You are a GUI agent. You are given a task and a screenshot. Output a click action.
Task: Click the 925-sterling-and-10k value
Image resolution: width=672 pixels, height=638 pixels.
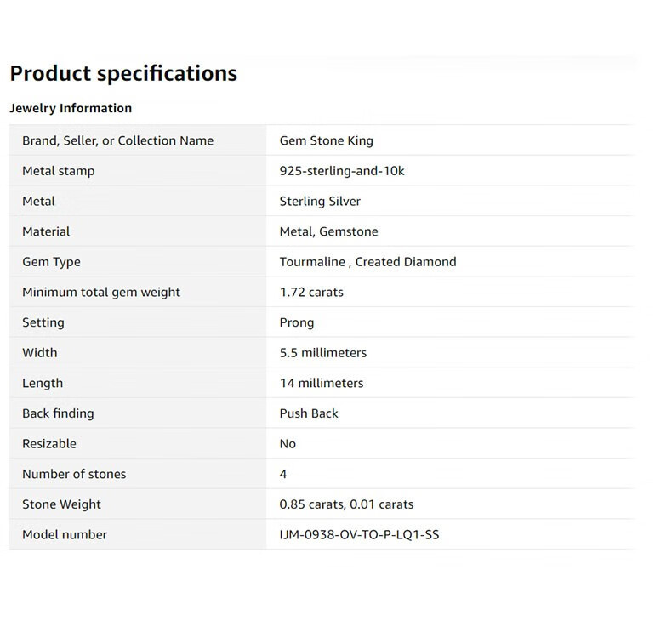click(341, 171)
